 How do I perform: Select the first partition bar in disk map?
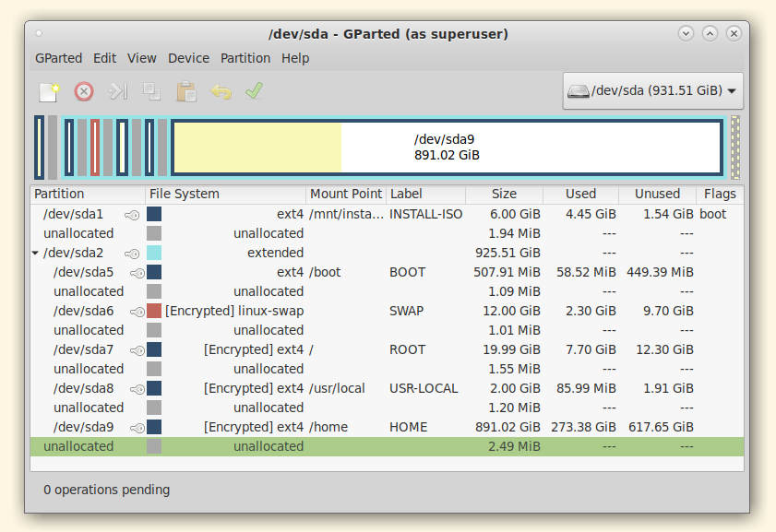[39, 148]
